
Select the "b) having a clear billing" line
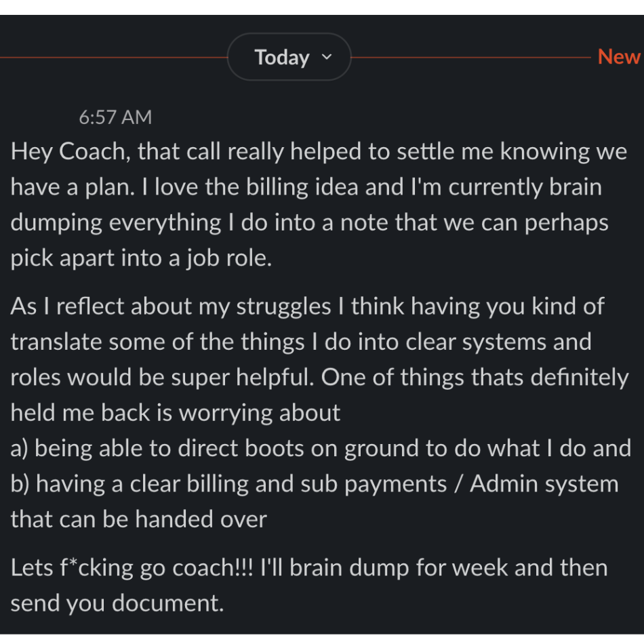coord(315,484)
